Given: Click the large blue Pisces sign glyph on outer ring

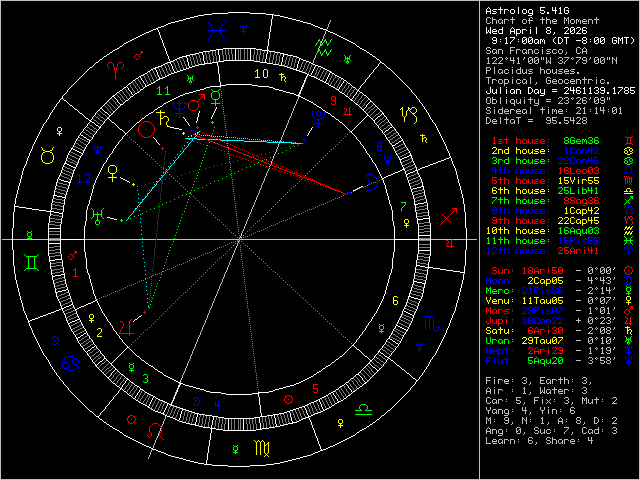Looking at the screenshot, I should click(216, 31).
